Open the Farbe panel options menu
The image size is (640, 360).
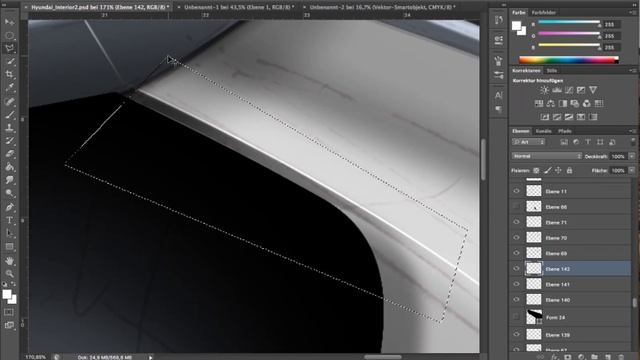point(632,13)
